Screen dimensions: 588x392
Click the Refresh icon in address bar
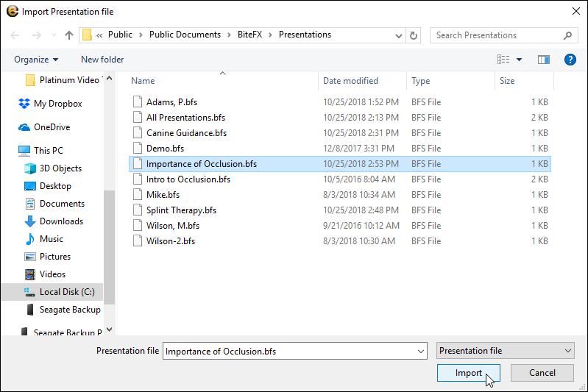pyautogui.click(x=414, y=35)
